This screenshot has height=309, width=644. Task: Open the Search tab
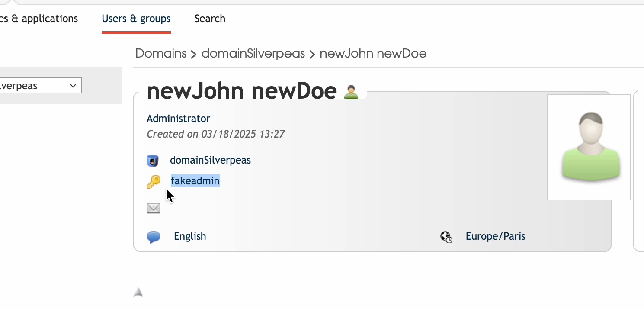click(210, 19)
